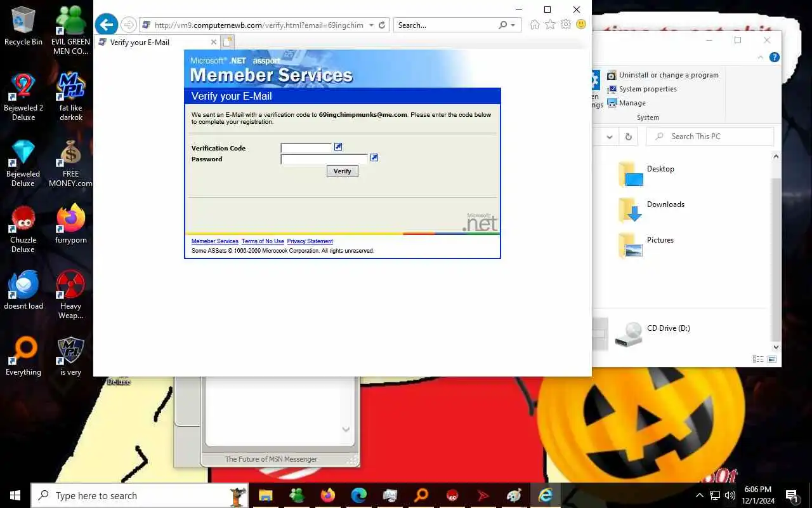Launch Bejeweled 2 Deluxe desktop shortcut

click(x=23, y=97)
